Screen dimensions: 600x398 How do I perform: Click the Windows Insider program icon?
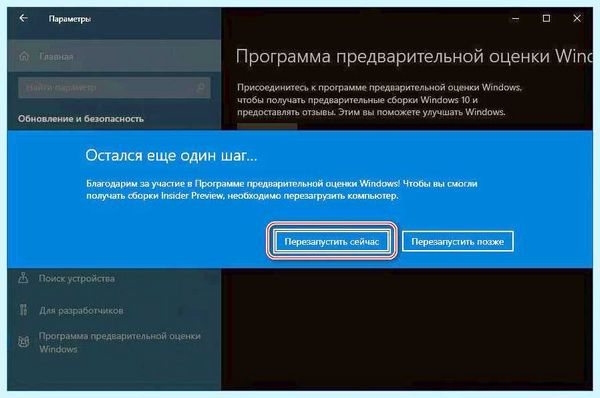tap(23, 342)
